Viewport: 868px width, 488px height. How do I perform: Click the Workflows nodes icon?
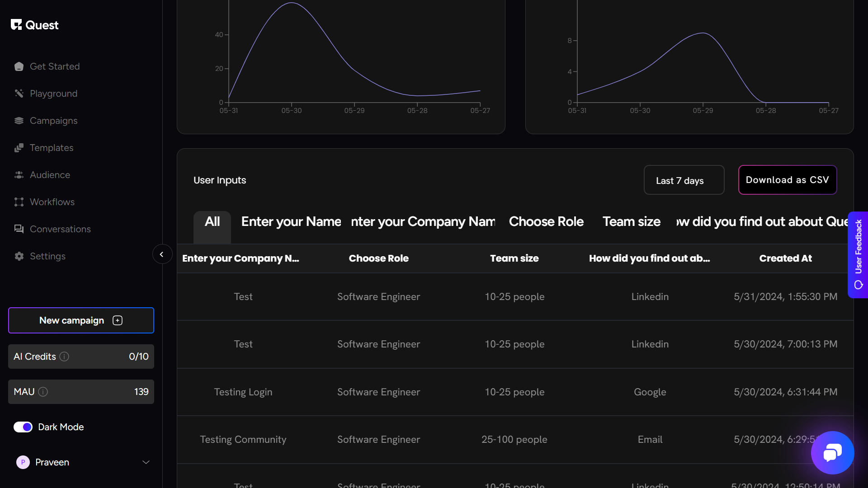(x=19, y=202)
